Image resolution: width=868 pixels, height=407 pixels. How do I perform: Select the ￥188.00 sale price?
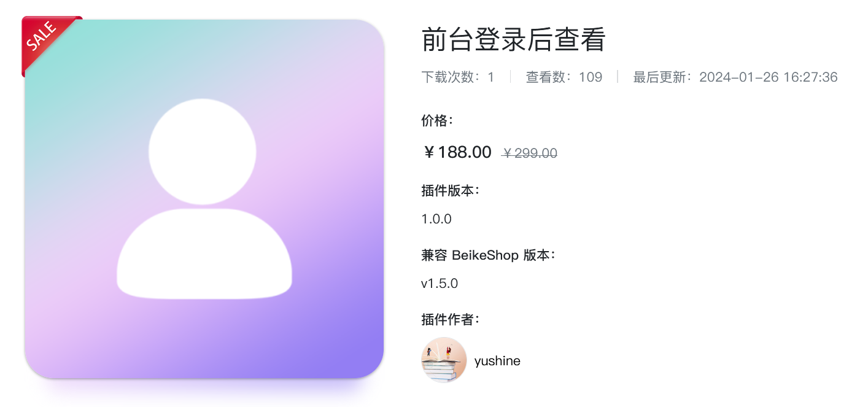coord(458,152)
